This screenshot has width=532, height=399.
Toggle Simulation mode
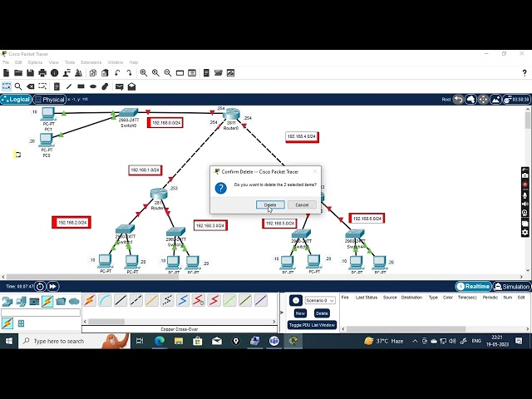[512, 286]
